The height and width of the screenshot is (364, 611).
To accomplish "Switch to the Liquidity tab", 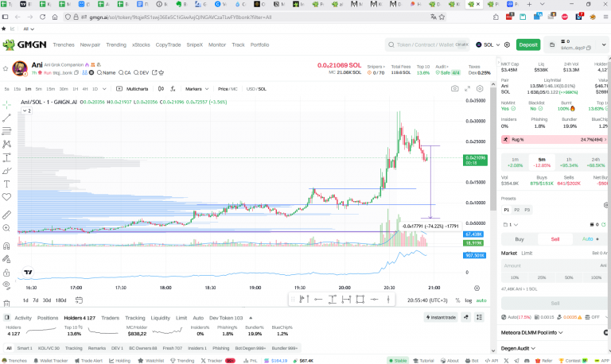I will (160, 318).
